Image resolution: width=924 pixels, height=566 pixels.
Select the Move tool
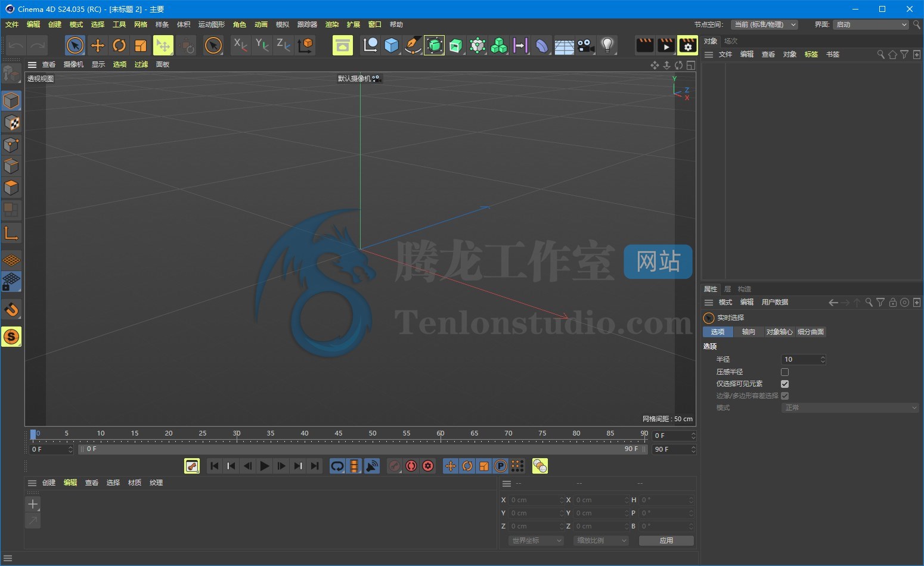point(97,45)
